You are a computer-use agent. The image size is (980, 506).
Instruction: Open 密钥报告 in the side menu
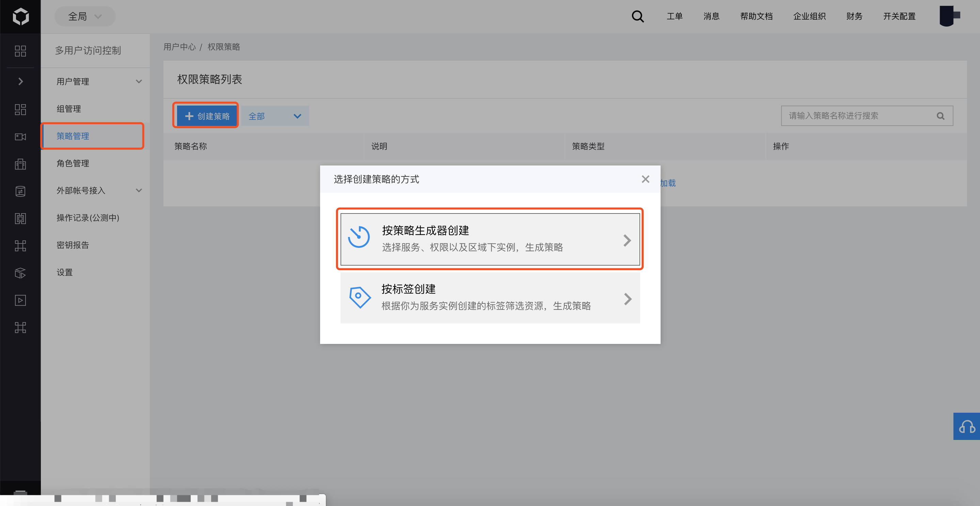click(95, 245)
